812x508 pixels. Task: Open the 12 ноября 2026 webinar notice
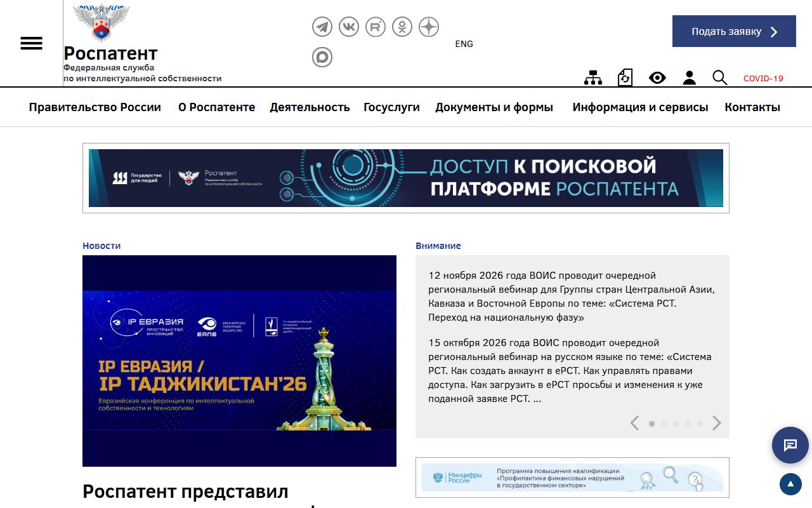[x=572, y=297]
